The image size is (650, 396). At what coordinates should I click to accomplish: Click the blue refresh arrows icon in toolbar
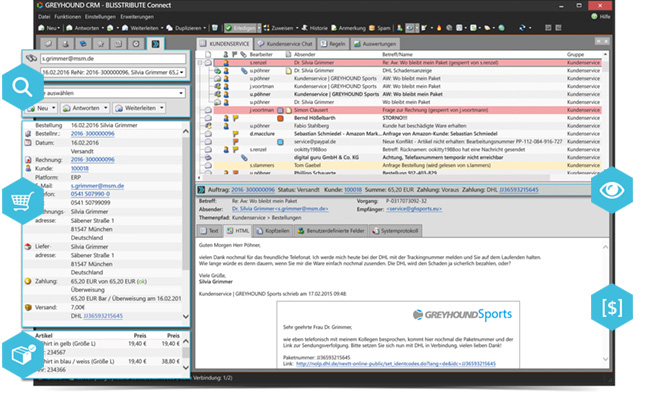click(x=522, y=28)
